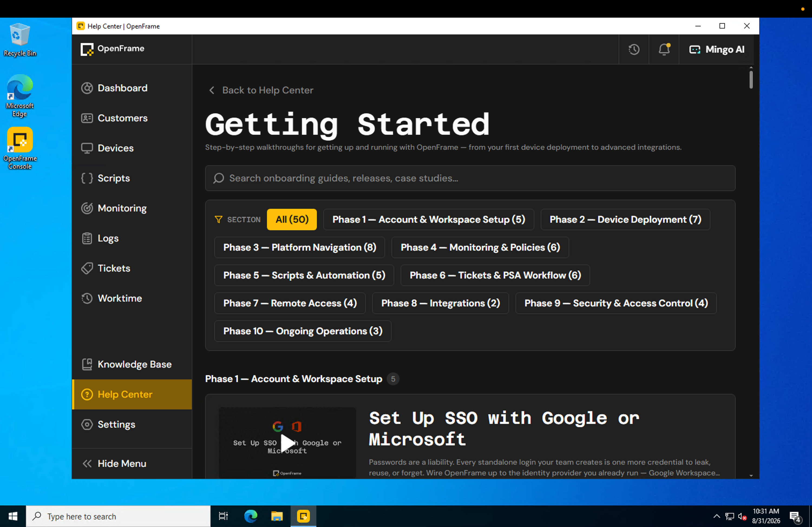Launch Edge from the taskbar
812x527 pixels.
click(251, 516)
